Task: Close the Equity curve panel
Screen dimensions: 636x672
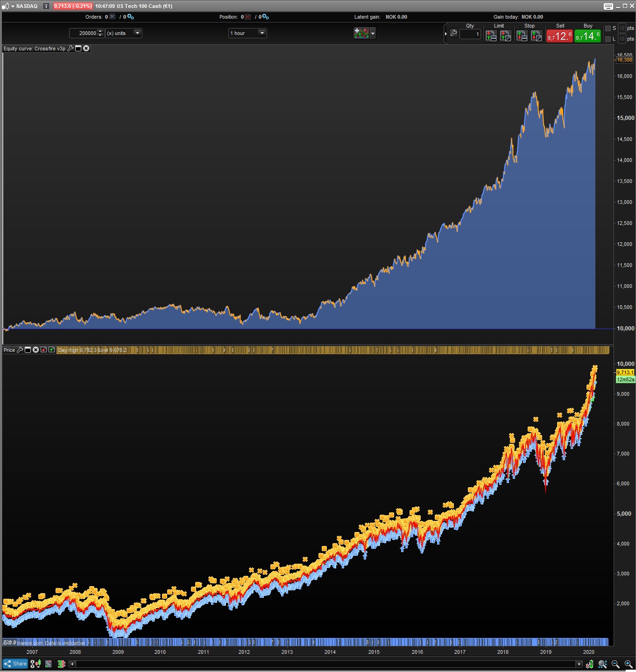Action: click(x=86, y=49)
